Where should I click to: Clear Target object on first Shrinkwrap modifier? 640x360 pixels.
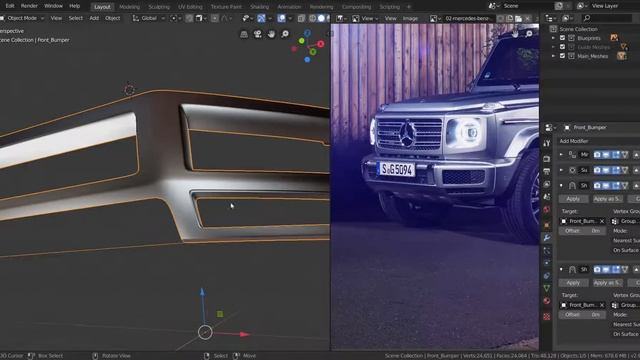pos(602,221)
